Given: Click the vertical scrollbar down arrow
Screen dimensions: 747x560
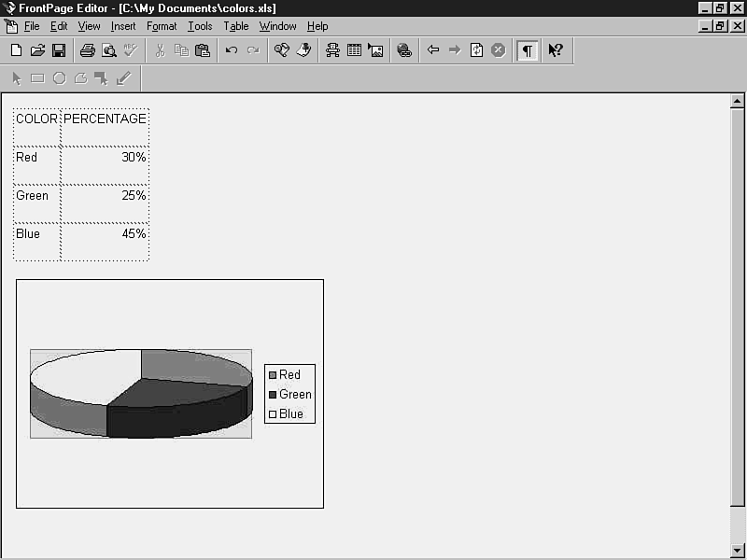Looking at the screenshot, I should [737, 550].
